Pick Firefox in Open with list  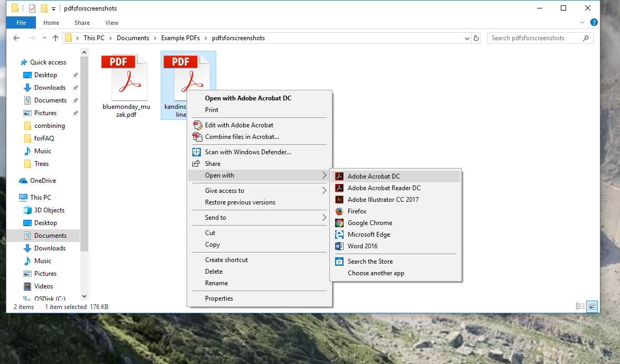point(395,211)
